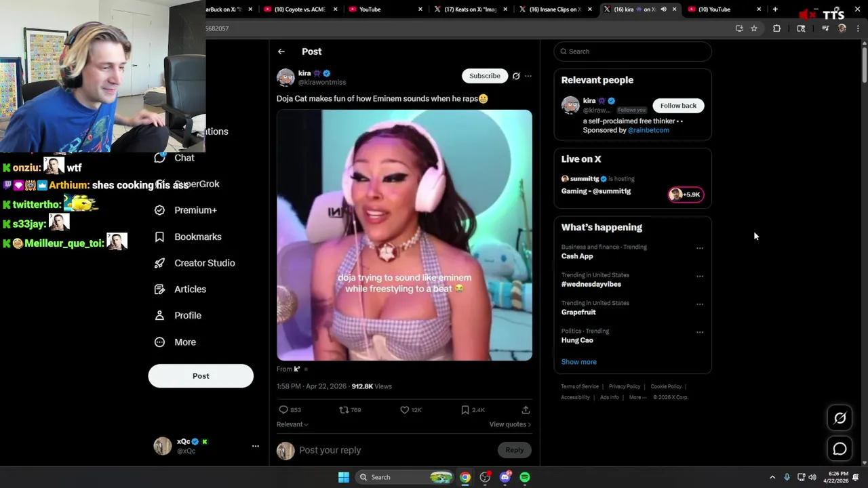
Task: Open more options for Hung Cao trend
Action: (700, 332)
